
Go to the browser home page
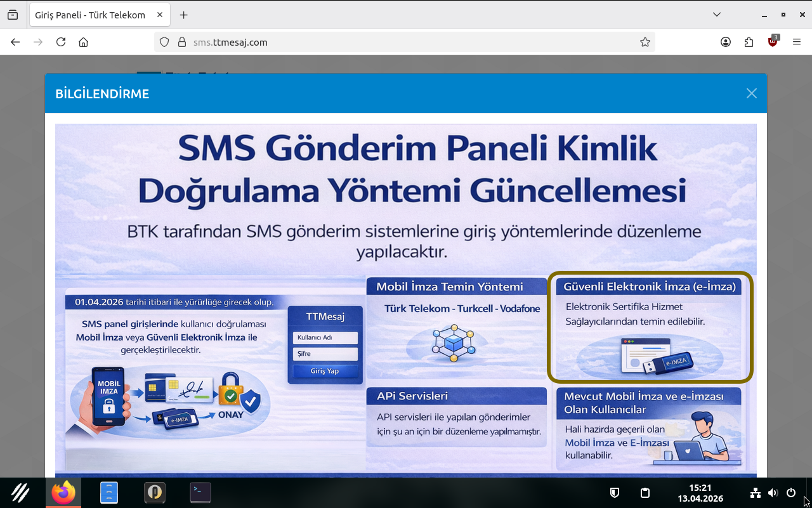(83, 42)
